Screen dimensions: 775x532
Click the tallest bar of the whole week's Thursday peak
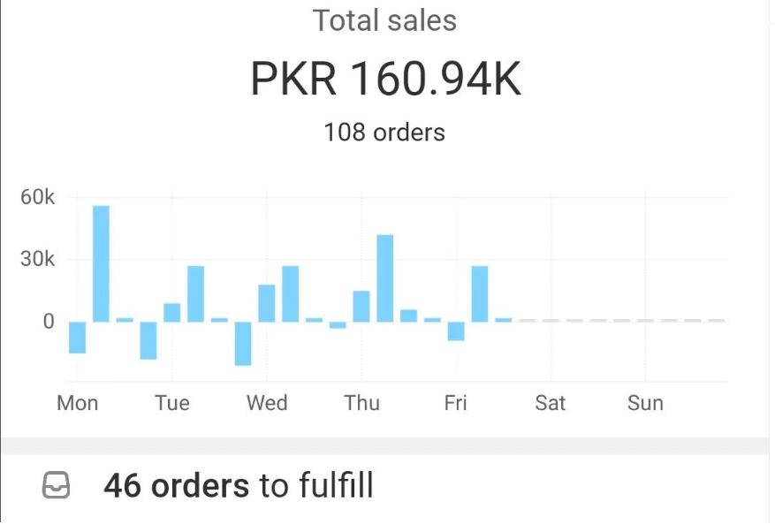384,277
